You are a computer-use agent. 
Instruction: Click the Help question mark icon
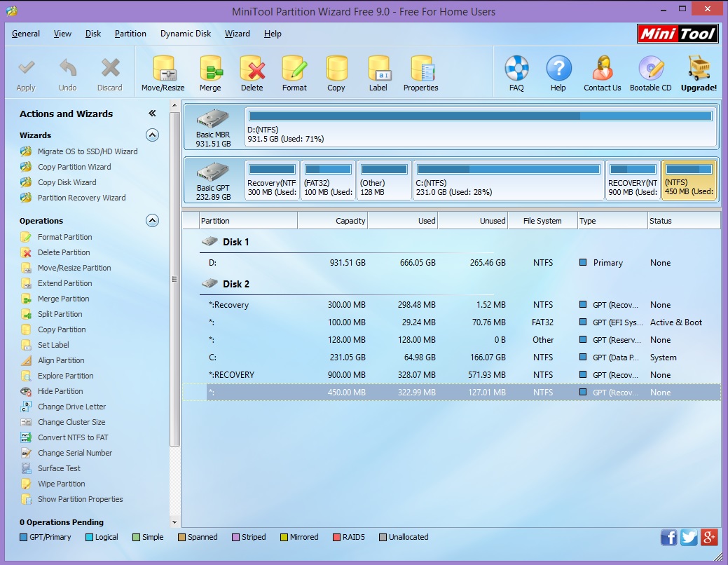(x=558, y=74)
